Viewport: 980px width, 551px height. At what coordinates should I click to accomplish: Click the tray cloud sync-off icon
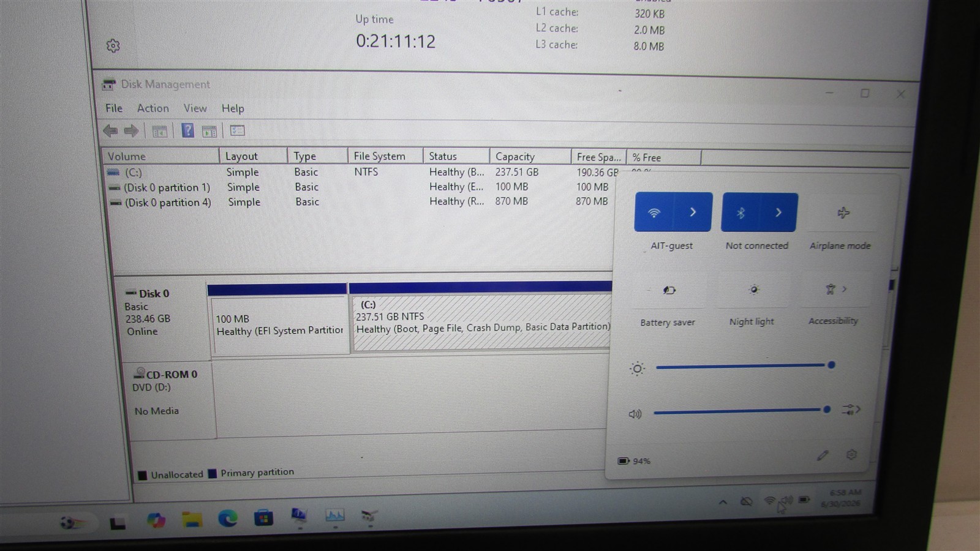click(x=746, y=501)
